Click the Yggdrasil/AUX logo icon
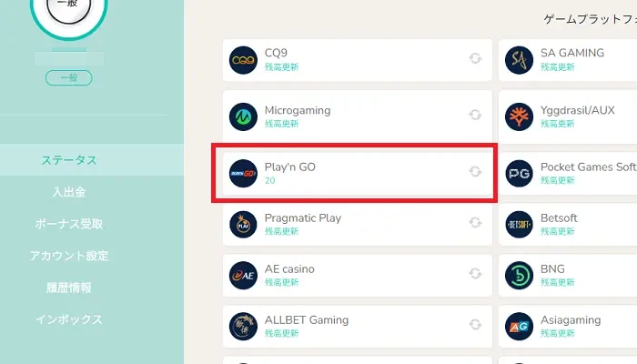 (519, 116)
